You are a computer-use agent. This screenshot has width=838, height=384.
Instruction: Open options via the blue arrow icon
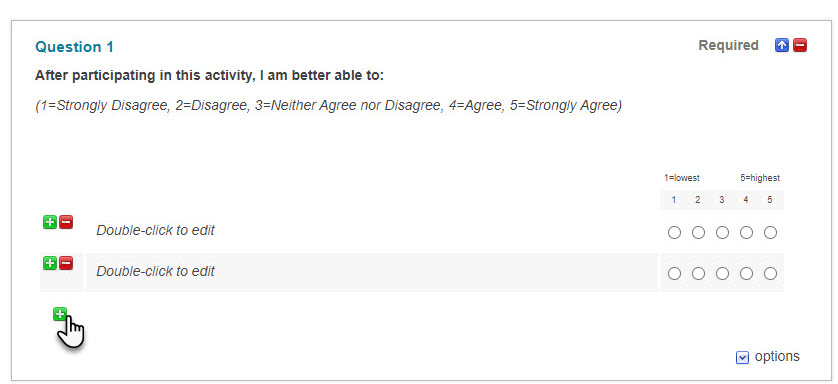(x=742, y=357)
